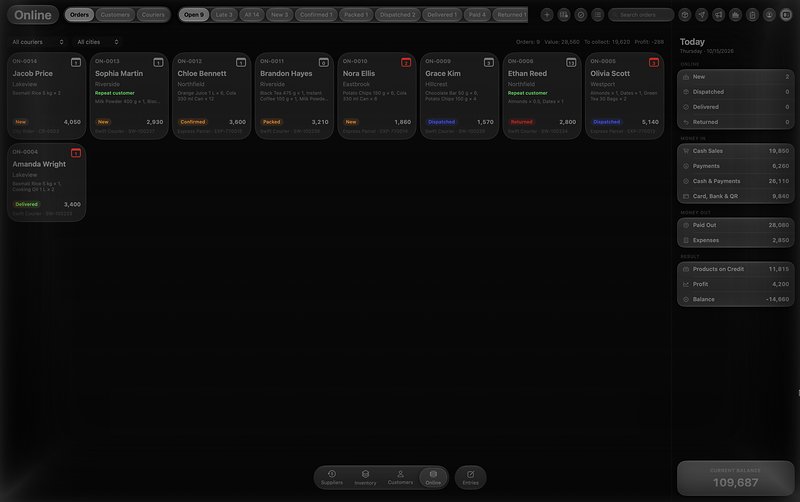Click the Balance row showing -14,660
800x502 pixels.
(735, 299)
